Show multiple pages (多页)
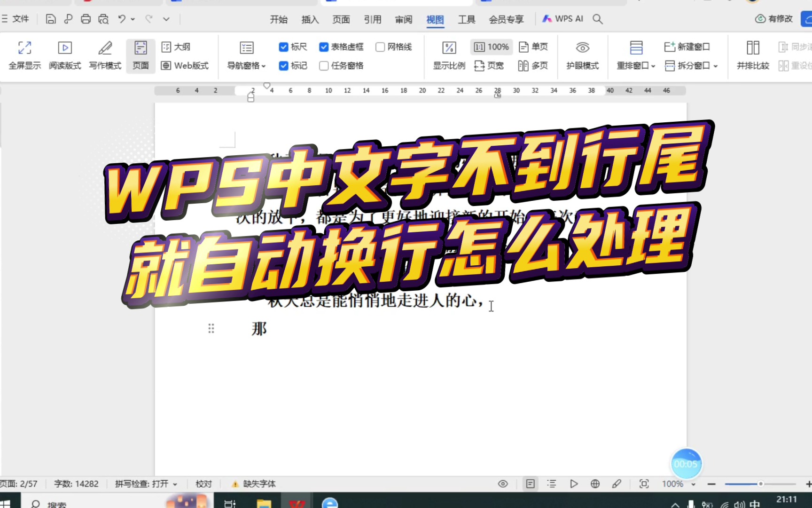 click(x=533, y=65)
